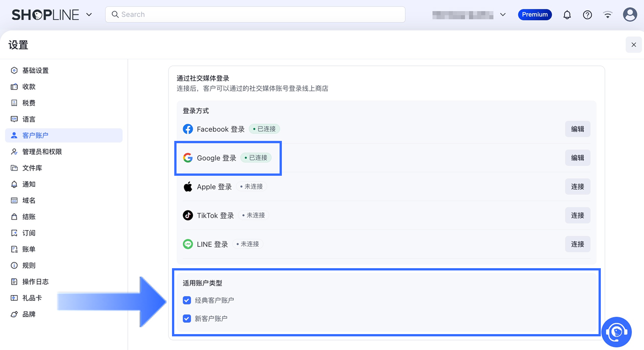The width and height of the screenshot is (644, 350).
Task: Open the store name dropdown chevron
Action: click(x=503, y=15)
